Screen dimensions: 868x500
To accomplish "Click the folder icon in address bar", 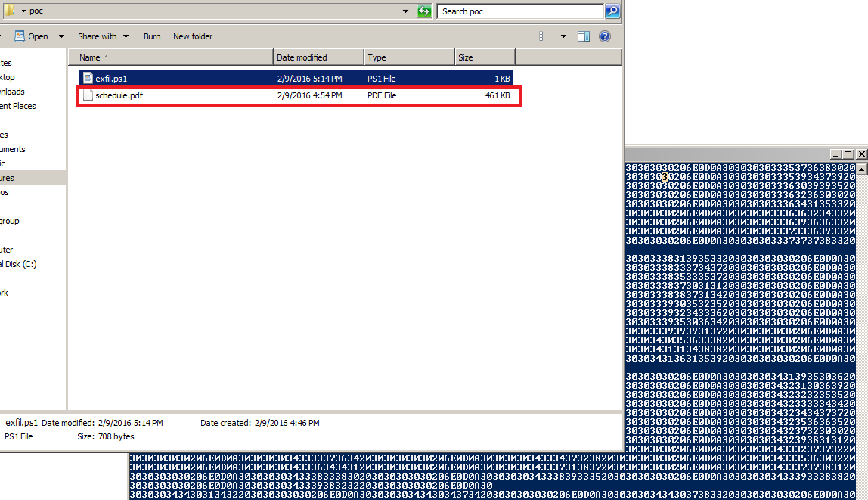I will pyautogui.click(x=10, y=11).
